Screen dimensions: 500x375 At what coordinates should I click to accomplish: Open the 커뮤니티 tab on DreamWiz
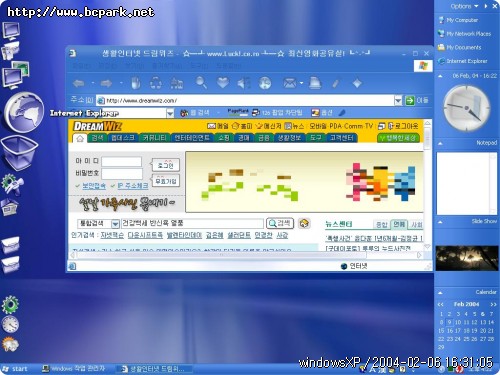[154, 138]
